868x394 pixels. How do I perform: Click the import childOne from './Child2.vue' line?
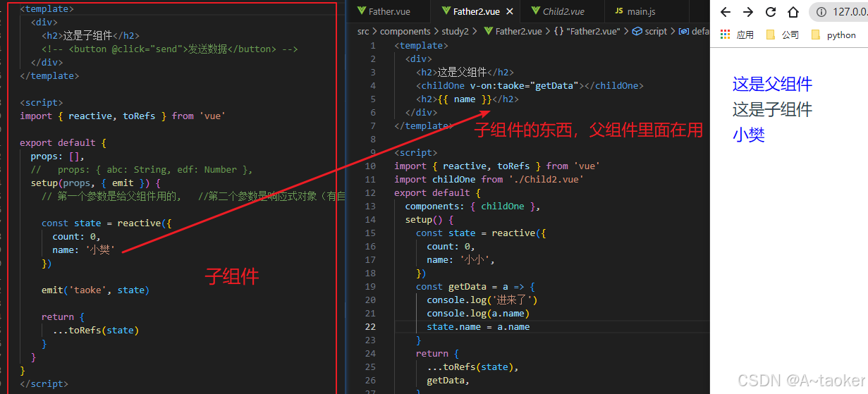tap(489, 179)
